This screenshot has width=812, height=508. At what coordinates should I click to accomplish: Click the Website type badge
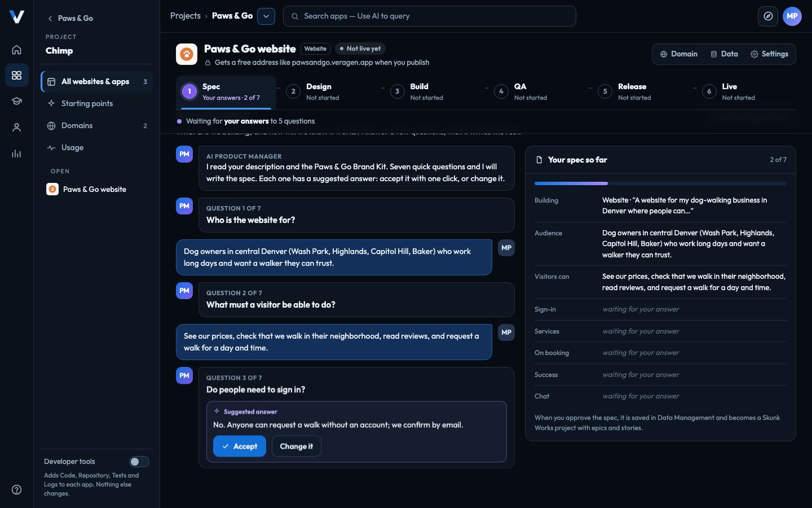315,49
